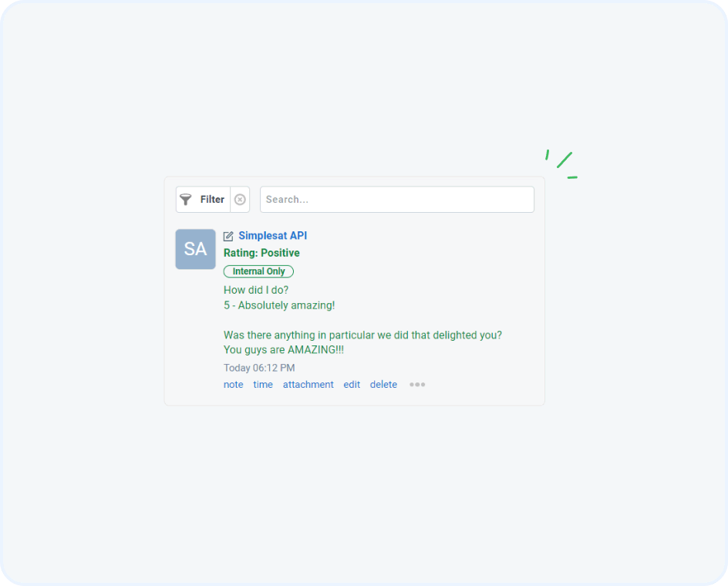Select the Rating: Positive text
728x586 pixels.
(262, 253)
